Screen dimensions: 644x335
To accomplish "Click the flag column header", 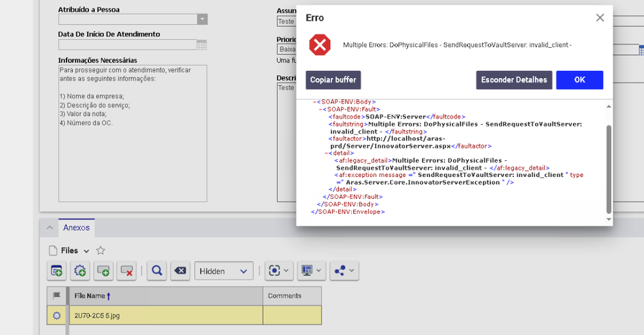I will (57, 296).
